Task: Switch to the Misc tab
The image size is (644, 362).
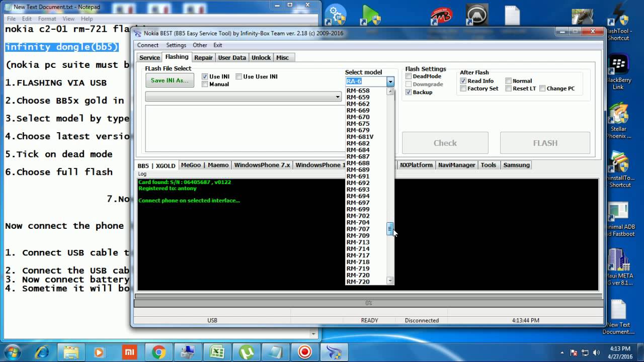Action: coord(283,57)
